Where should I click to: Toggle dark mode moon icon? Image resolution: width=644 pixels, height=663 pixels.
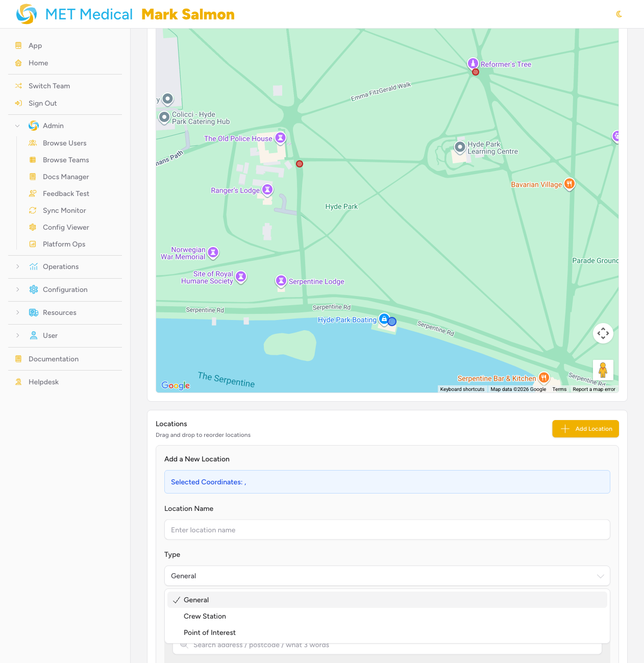click(x=619, y=14)
